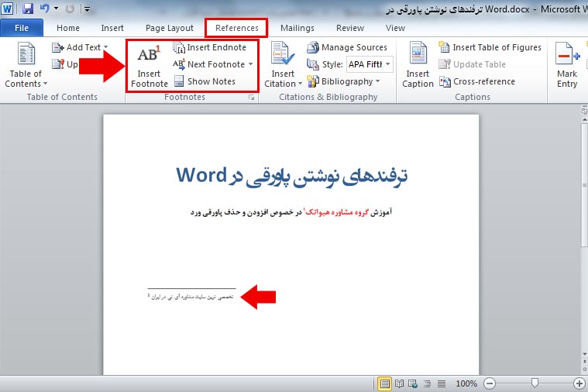Viewport: 588px width, 392px height.
Task: Switch to the Insert tab
Action: [x=112, y=28]
